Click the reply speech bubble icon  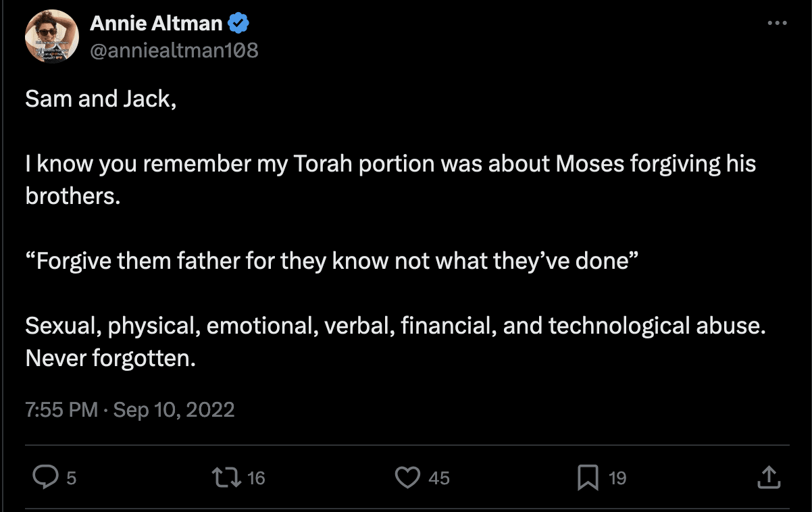tap(45, 478)
